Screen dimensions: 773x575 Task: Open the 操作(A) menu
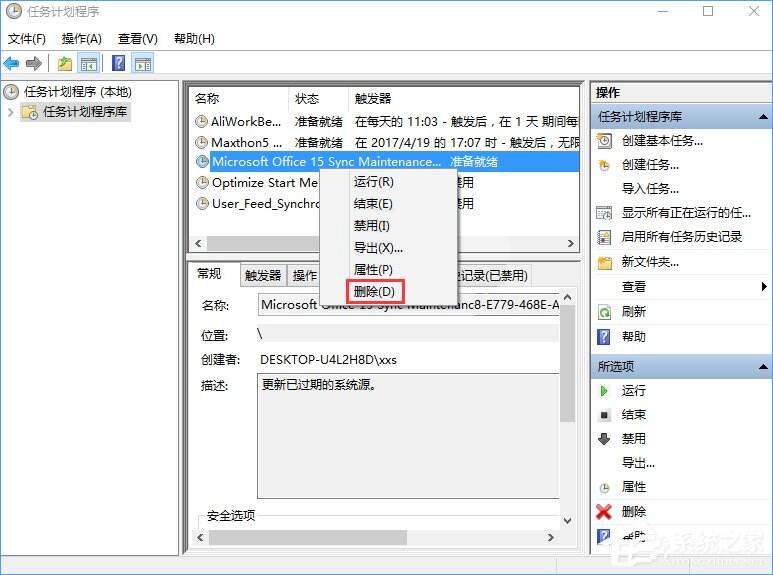tap(82, 38)
